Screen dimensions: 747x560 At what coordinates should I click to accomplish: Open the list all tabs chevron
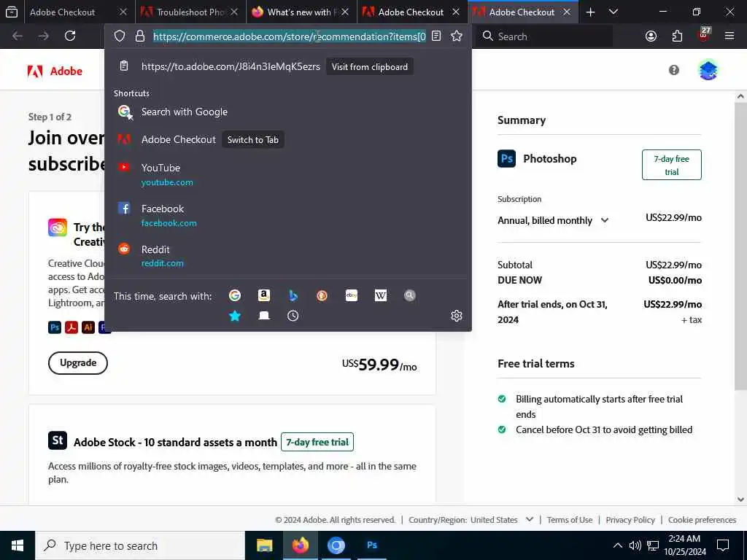coord(614,12)
